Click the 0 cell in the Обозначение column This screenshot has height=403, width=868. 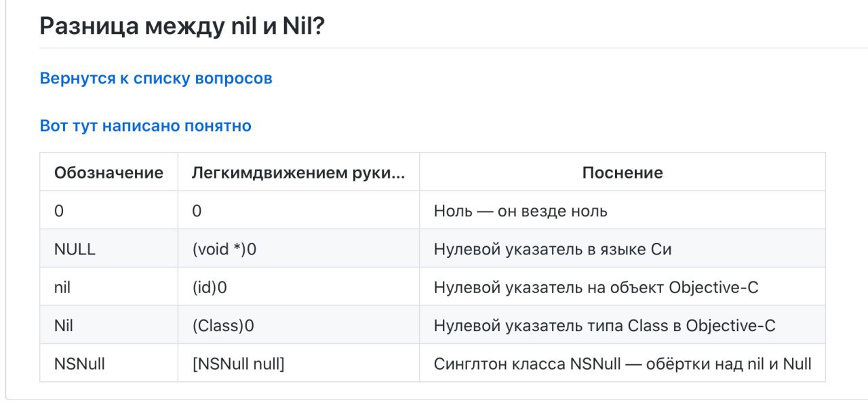click(108, 211)
